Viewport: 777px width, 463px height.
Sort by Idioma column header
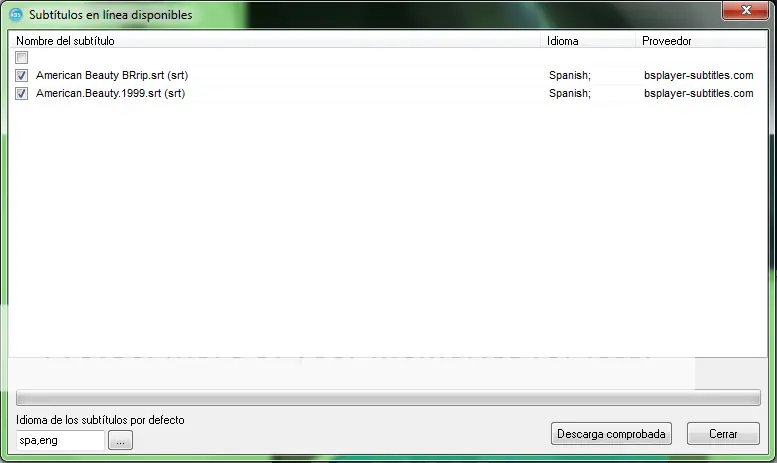click(x=588, y=41)
